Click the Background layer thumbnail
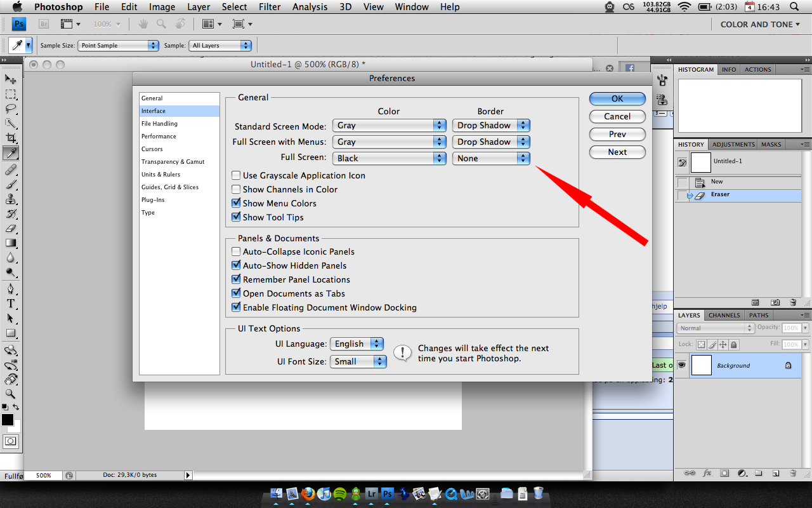 tap(701, 365)
